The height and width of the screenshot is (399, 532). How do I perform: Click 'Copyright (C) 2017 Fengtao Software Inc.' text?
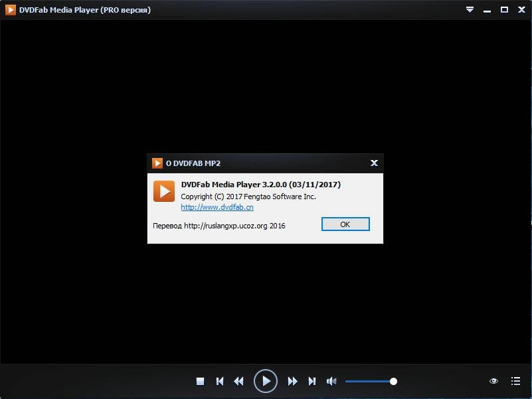(248, 197)
